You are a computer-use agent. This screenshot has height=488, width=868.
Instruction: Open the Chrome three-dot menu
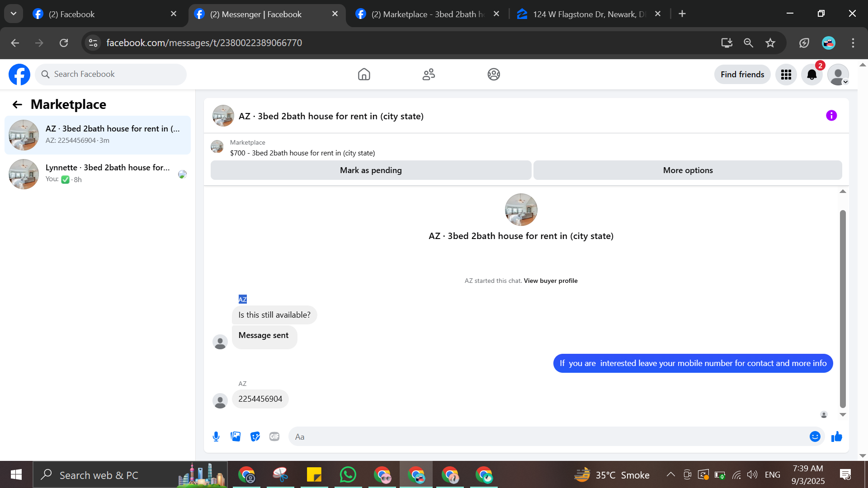click(x=853, y=43)
